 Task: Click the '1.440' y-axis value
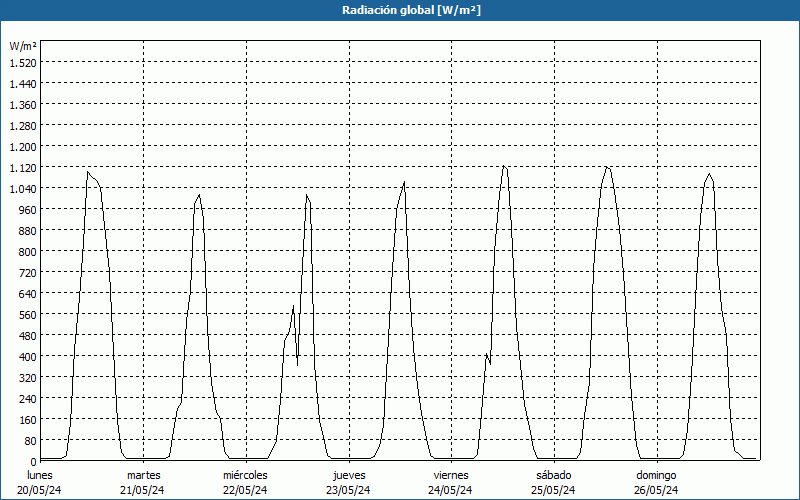[x=23, y=84]
